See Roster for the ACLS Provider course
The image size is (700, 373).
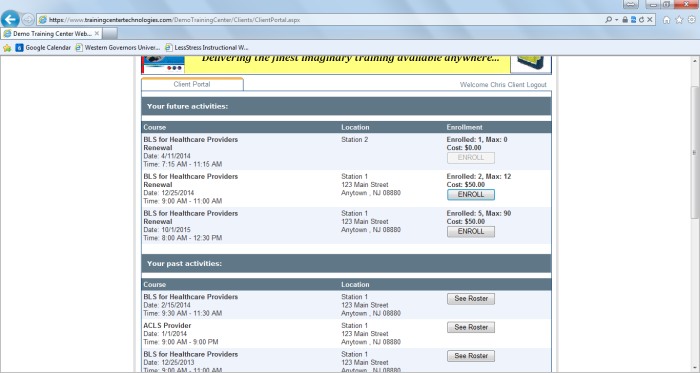471,327
